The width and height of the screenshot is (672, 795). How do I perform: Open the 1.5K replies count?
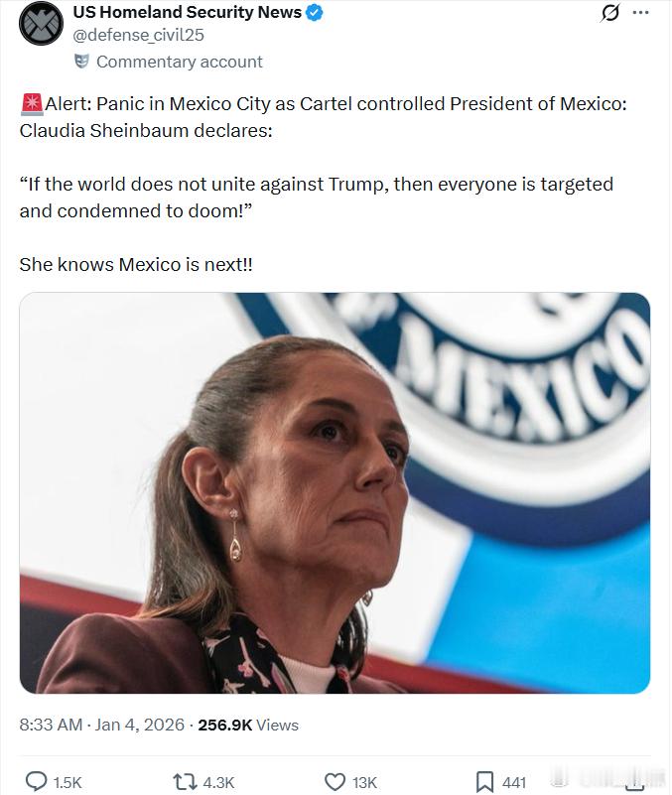[x=67, y=782]
